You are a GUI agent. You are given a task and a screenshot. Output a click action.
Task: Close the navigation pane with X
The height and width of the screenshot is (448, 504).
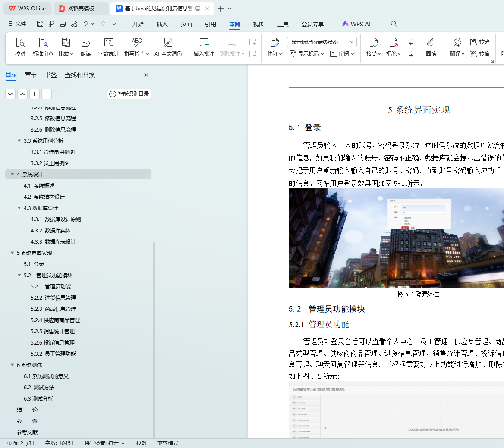click(x=146, y=75)
